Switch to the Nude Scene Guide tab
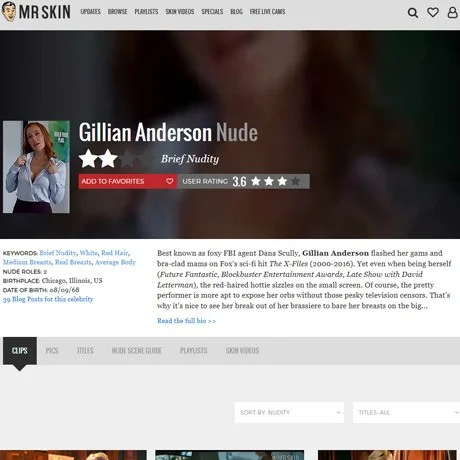Screen dimensions: 460x460 point(137,351)
